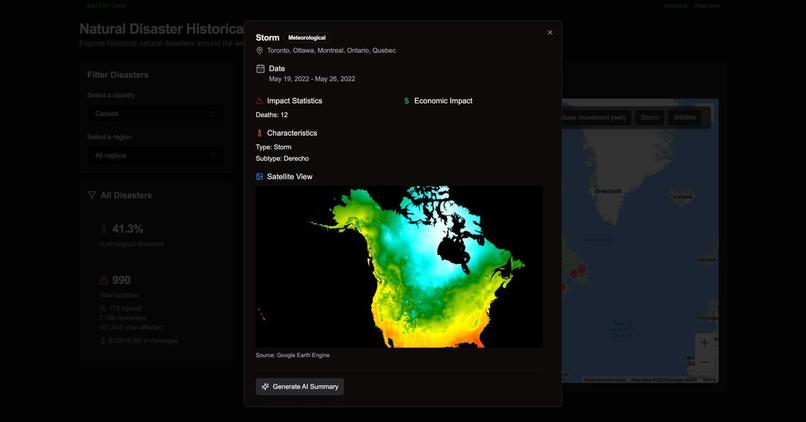806x422 pixels.
Task: Click the calendar icon next to Date
Action: [x=260, y=68]
